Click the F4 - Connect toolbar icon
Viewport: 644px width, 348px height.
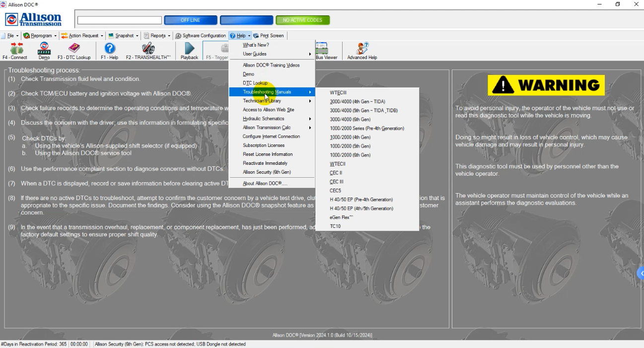point(15,51)
